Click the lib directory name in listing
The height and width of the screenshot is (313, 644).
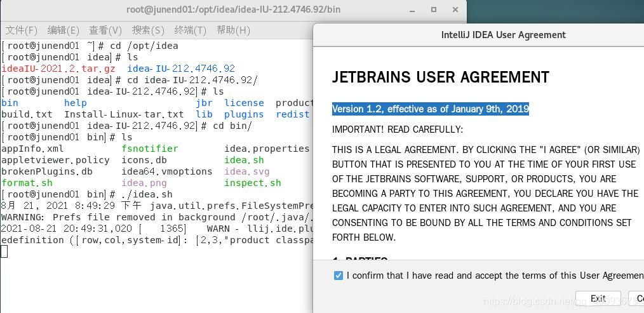[204, 114]
